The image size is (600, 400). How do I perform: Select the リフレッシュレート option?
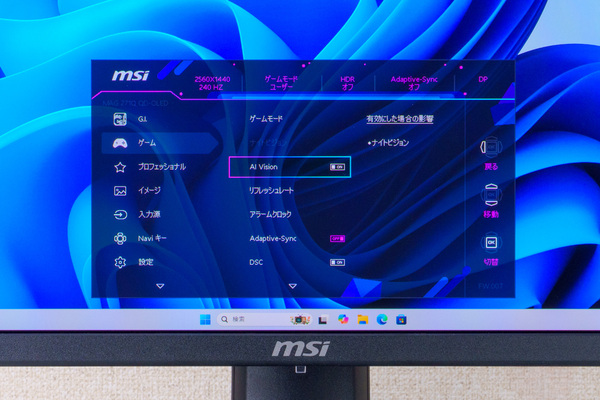(x=271, y=191)
